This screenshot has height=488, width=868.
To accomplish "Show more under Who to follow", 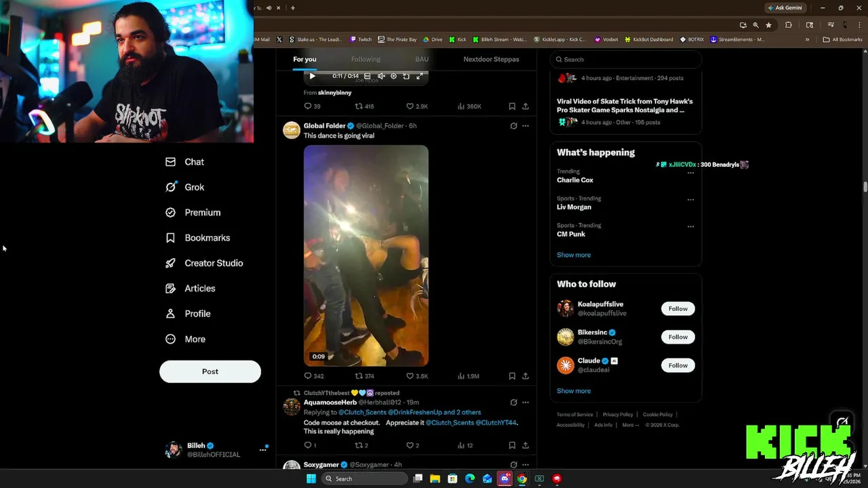I will click(x=574, y=391).
